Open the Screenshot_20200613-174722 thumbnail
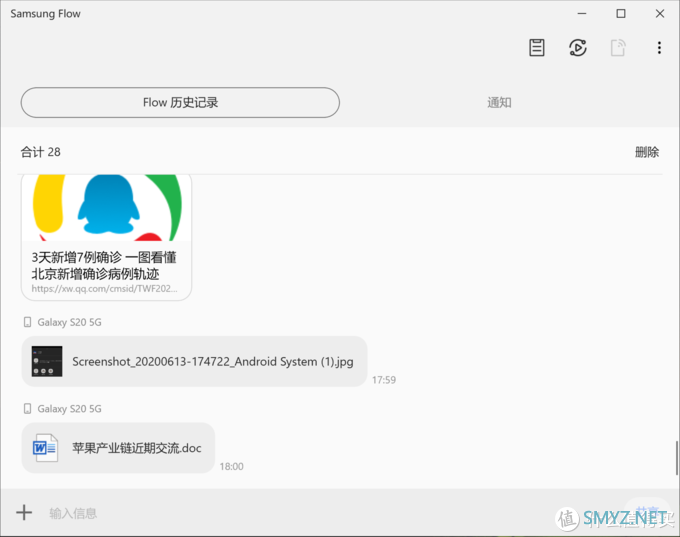 (x=47, y=361)
